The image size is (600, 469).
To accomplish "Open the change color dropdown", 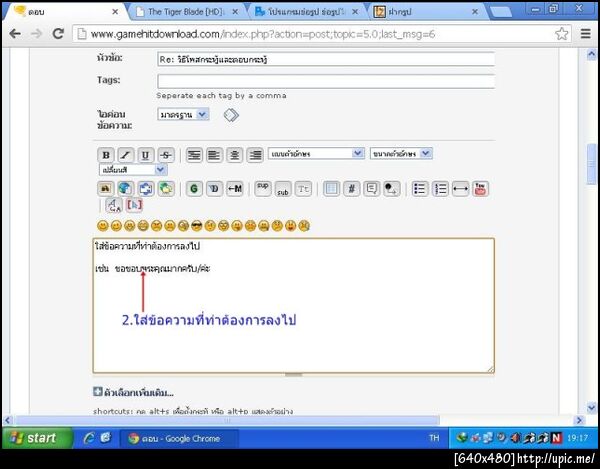I will click(x=133, y=169).
